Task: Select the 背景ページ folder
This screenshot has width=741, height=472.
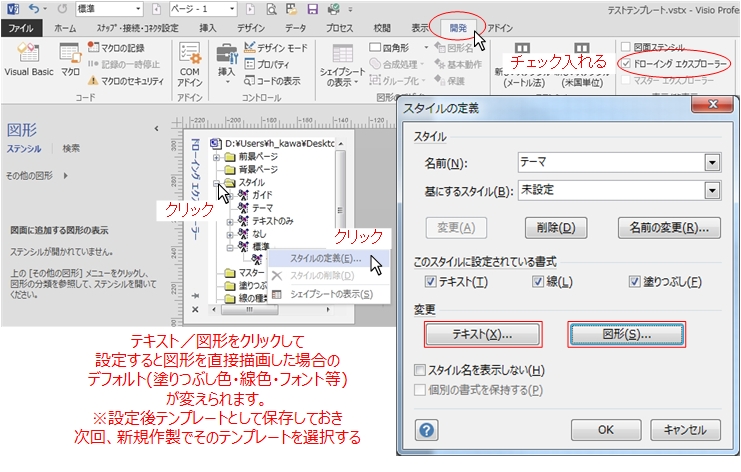Action: pyautogui.click(x=258, y=169)
